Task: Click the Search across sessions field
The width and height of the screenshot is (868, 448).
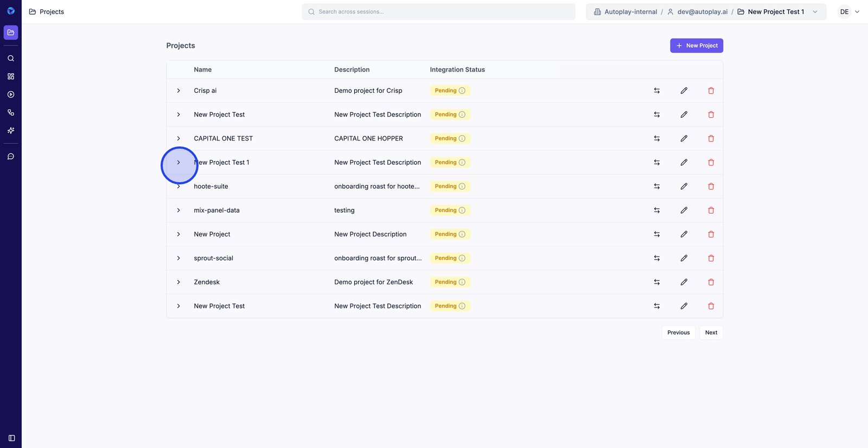Action: click(438, 12)
